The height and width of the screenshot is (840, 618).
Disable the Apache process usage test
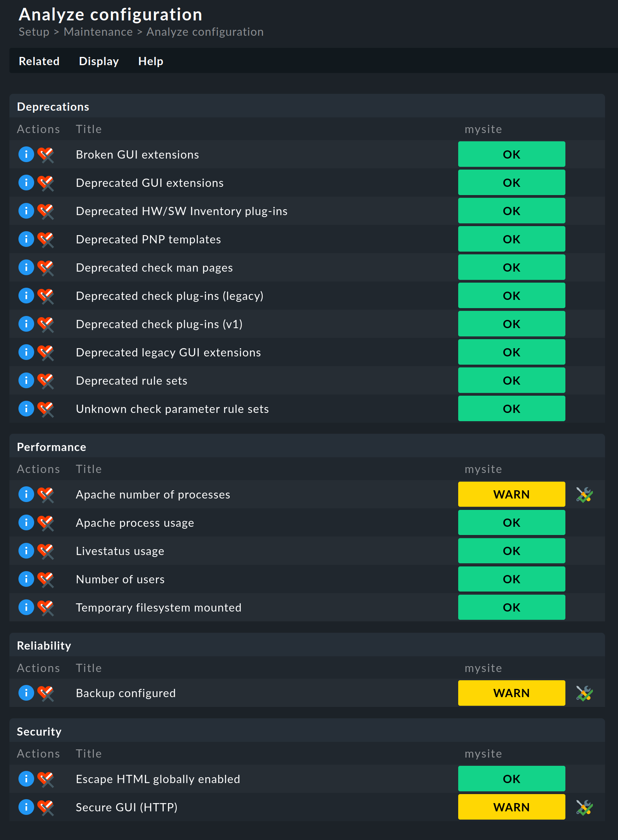tap(45, 522)
